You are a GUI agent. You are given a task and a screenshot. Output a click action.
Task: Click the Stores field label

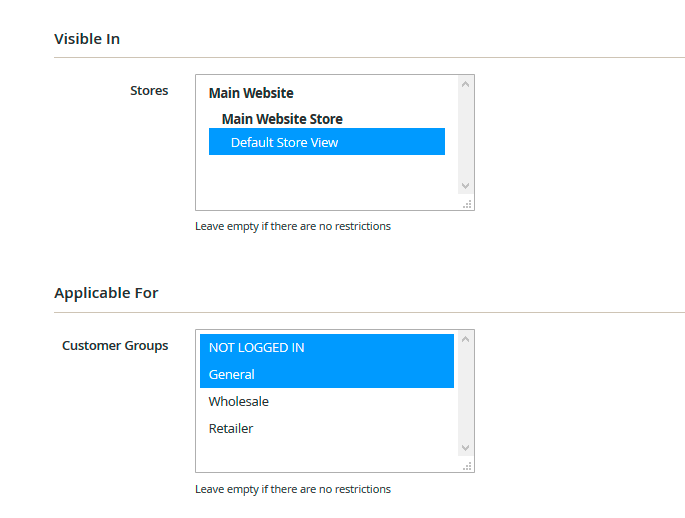click(x=149, y=91)
